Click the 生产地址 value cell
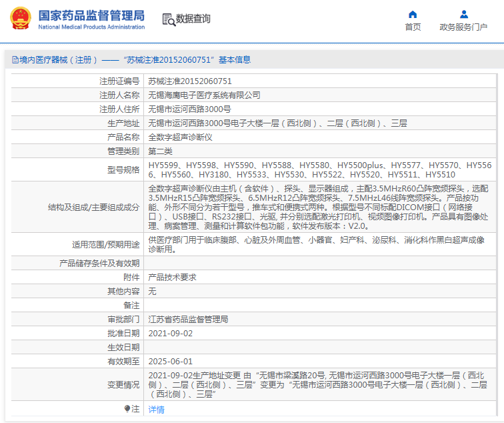The height and width of the screenshot is (423, 504). tap(320, 123)
